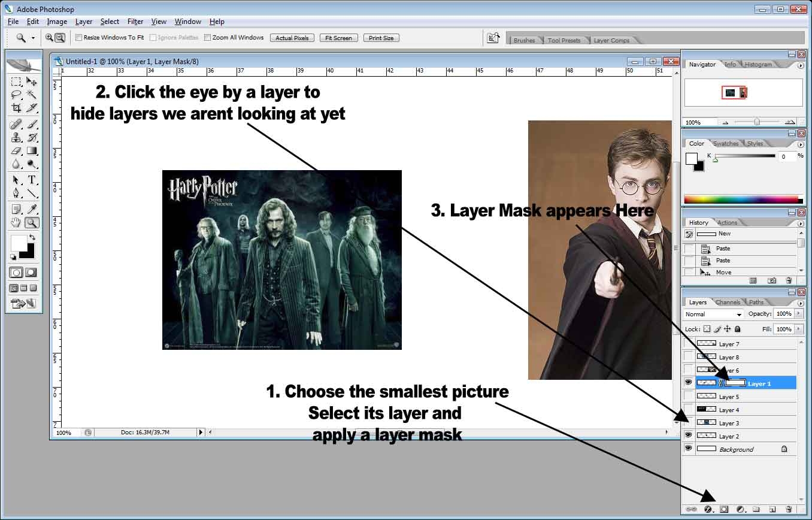Create new snapshot camera icon in History

pyautogui.click(x=772, y=280)
